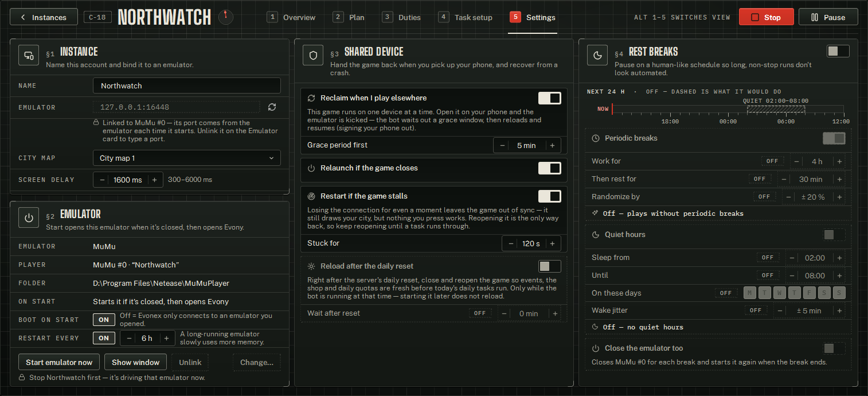Screen dimensions: 868x396
Task: Enable the Rest Breaks master switch
Action: pos(838,51)
